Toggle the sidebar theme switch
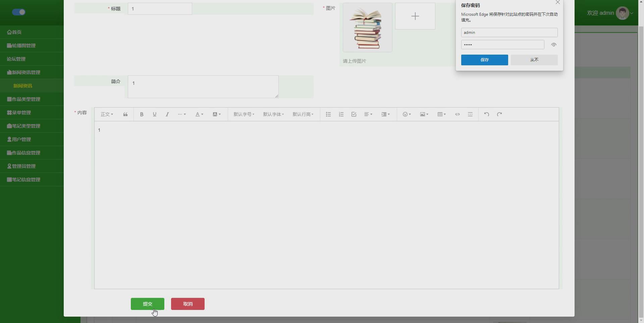This screenshot has width=644, height=323. point(19,12)
